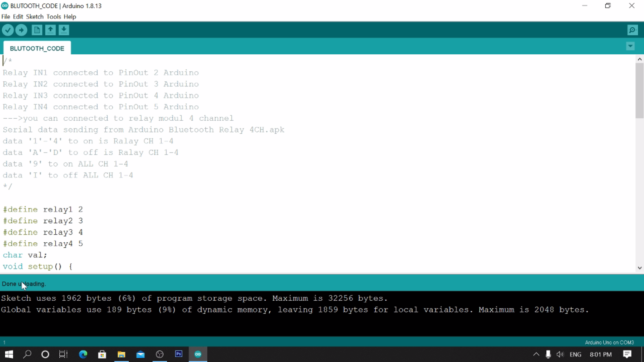Click the 'Done uploading.' status message
644x362 pixels.
24,284
